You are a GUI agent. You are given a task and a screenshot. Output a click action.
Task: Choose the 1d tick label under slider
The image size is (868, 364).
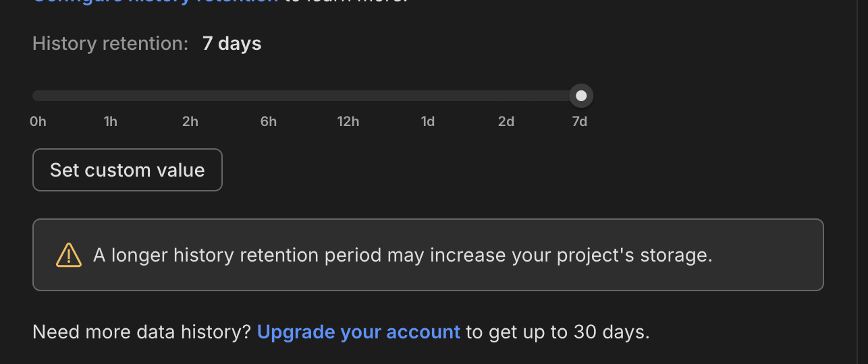[427, 122]
